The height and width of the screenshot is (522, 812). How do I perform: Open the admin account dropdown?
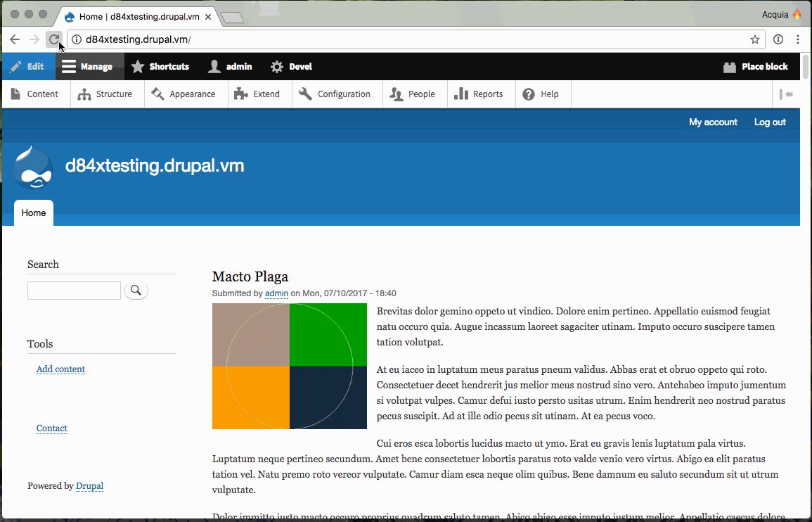point(228,66)
